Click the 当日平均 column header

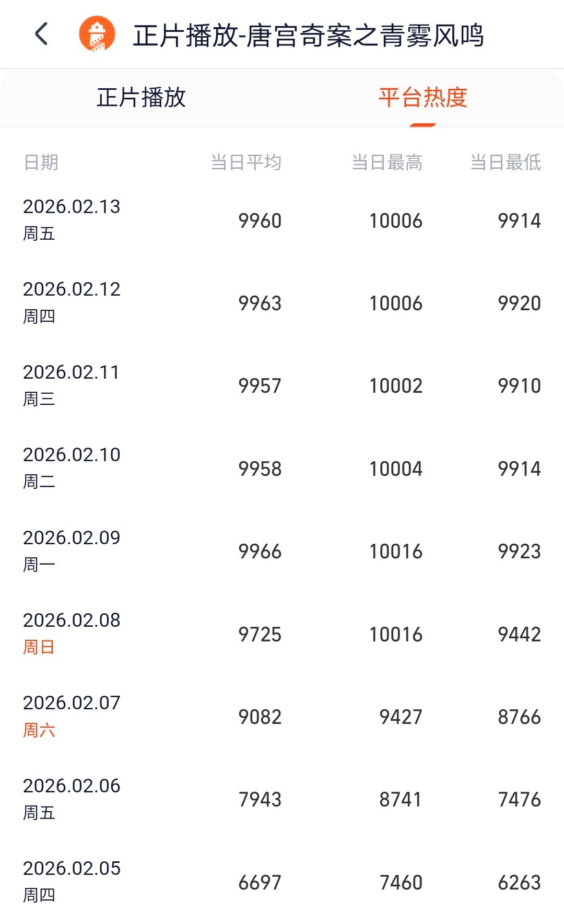tap(246, 162)
